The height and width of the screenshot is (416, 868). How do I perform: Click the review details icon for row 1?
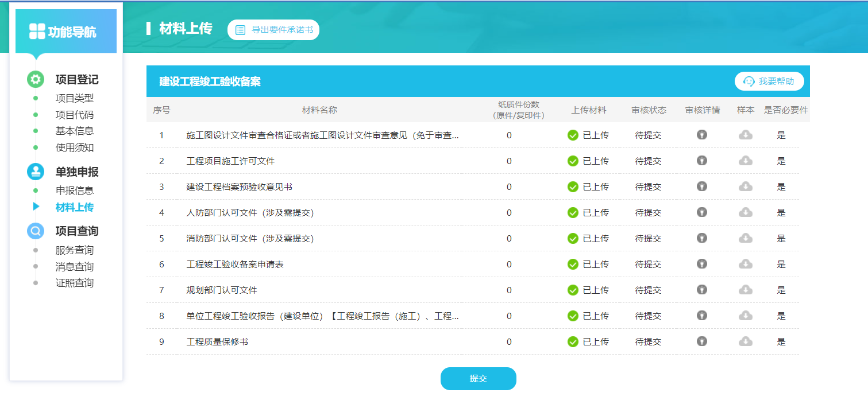[x=701, y=135]
